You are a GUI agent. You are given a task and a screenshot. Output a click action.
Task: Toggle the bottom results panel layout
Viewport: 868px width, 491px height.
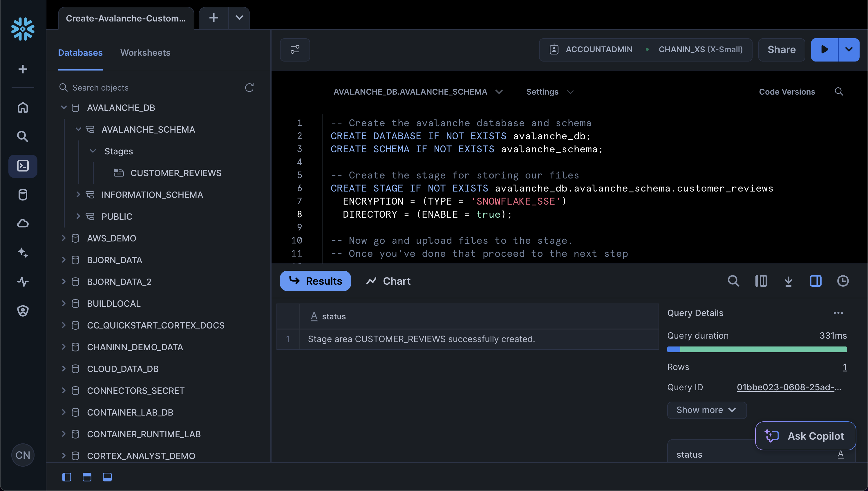click(x=107, y=477)
